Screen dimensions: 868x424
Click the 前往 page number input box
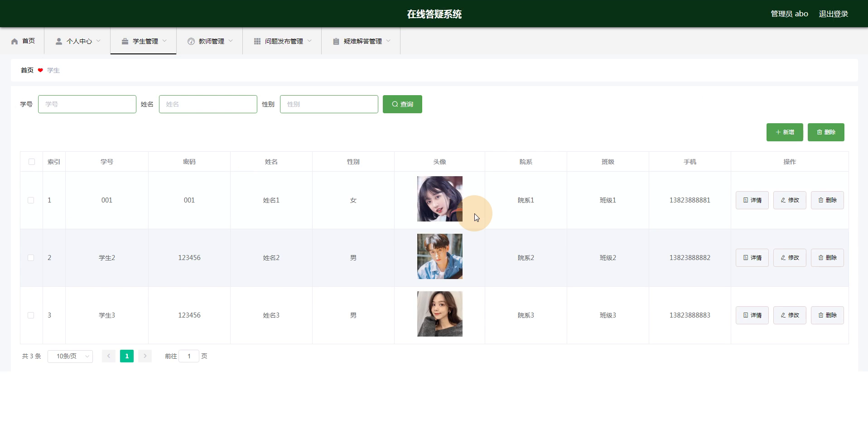point(189,356)
